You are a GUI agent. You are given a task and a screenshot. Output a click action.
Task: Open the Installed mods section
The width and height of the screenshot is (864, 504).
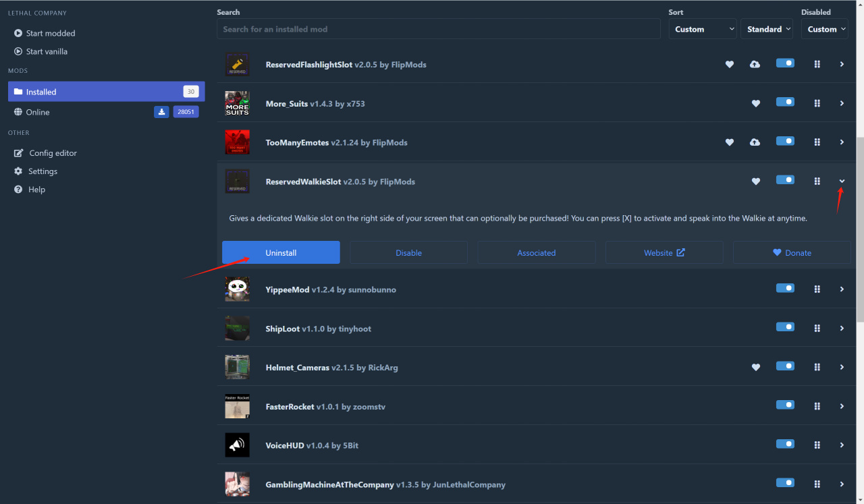[107, 92]
